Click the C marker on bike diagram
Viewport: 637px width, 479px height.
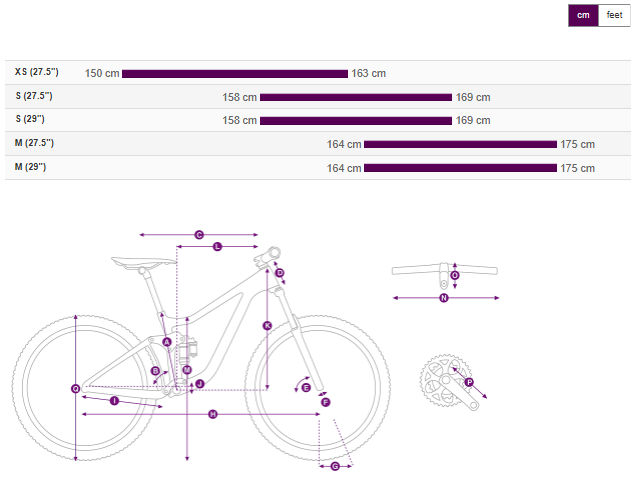click(199, 235)
